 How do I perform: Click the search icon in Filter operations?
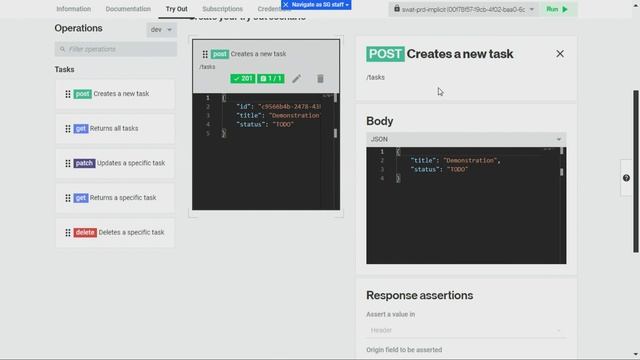(62, 49)
